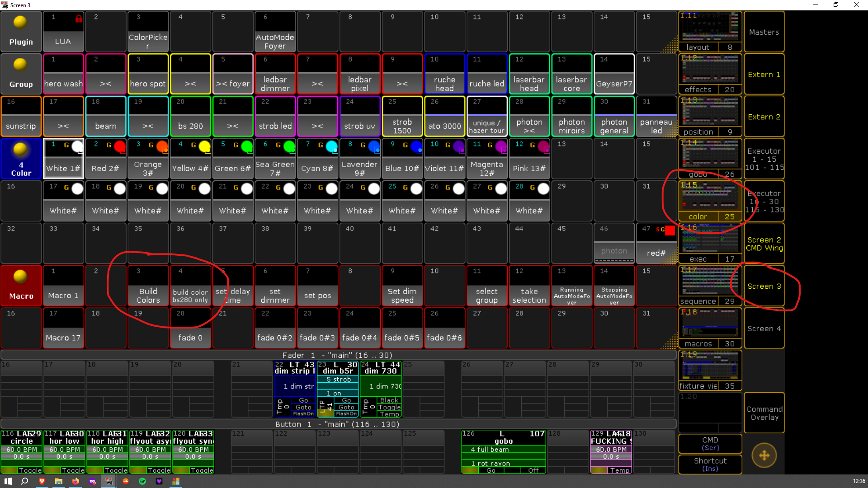
Task: Open the ColorPicker plugin
Action: coord(148,32)
